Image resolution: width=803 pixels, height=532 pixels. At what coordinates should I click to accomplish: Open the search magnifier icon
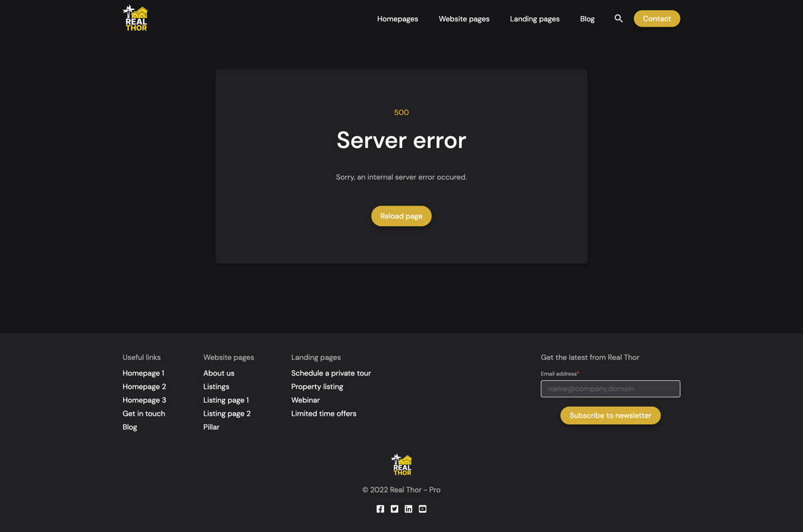click(618, 19)
